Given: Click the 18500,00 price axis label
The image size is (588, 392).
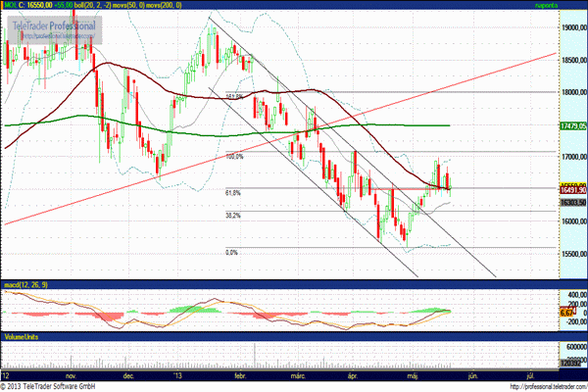Looking at the screenshot, I should 574,60.
